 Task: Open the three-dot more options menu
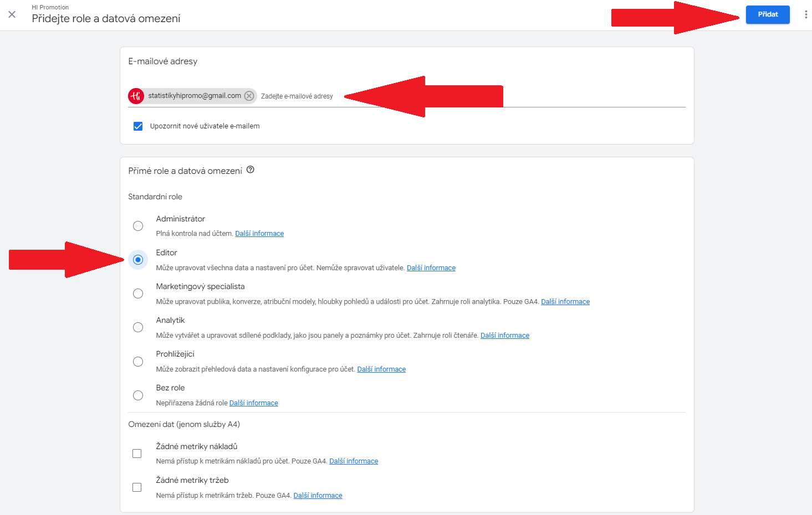pos(805,14)
